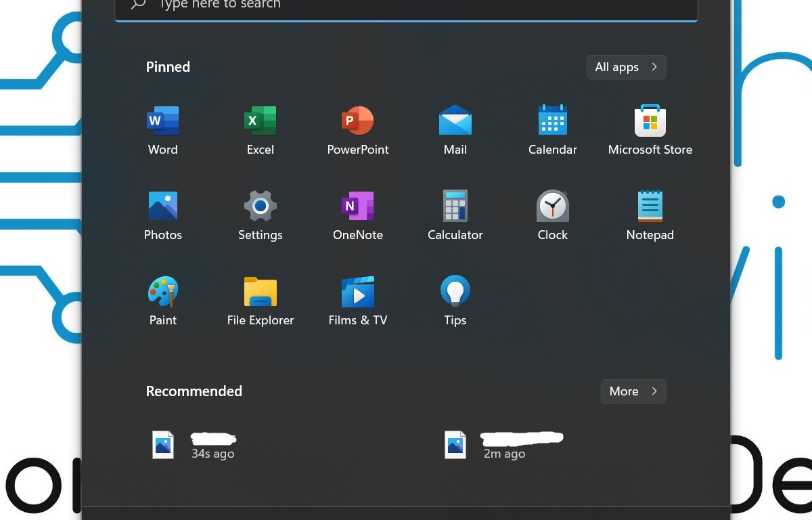
Task: Show all apps list
Action: 625,67
